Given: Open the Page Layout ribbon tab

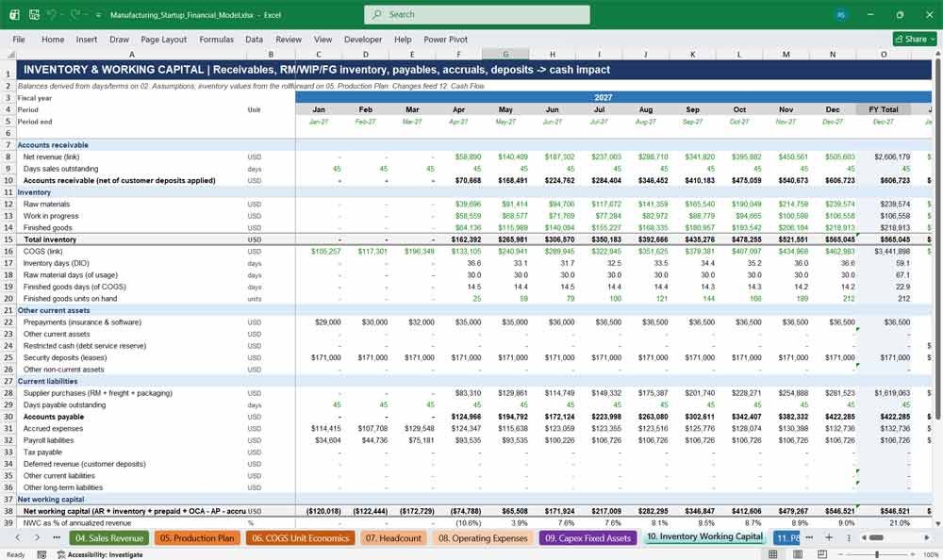Looking at the screenshot, I should tap(163, 39).
